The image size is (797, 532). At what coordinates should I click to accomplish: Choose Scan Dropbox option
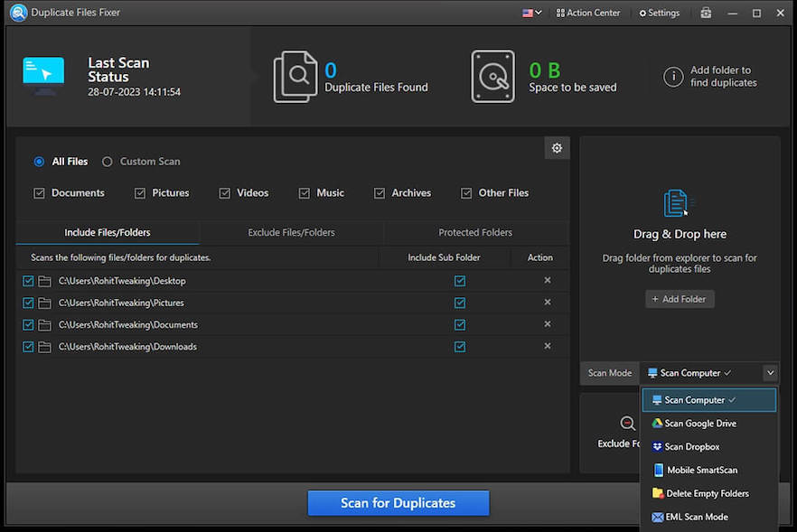pos(709,446)
